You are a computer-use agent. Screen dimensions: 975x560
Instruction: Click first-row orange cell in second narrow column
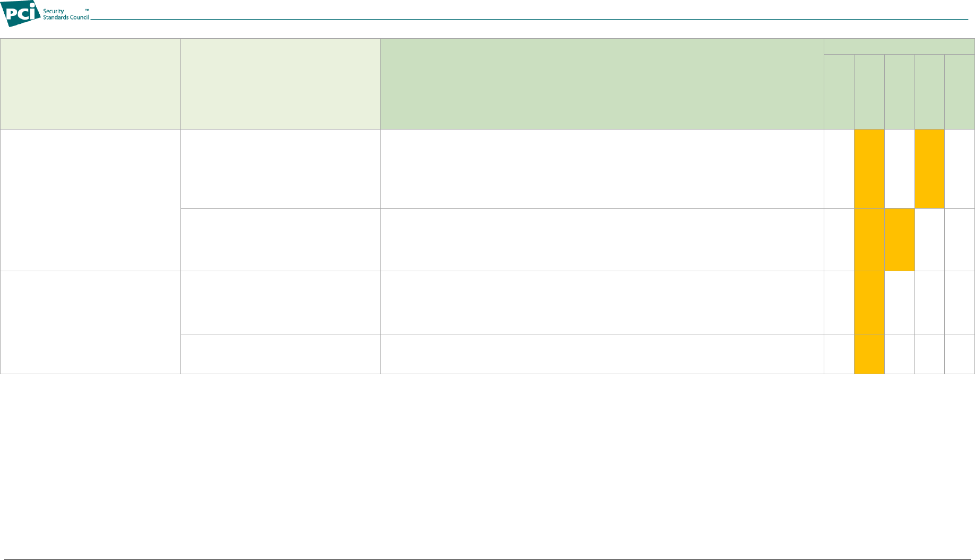pos(869,169)
